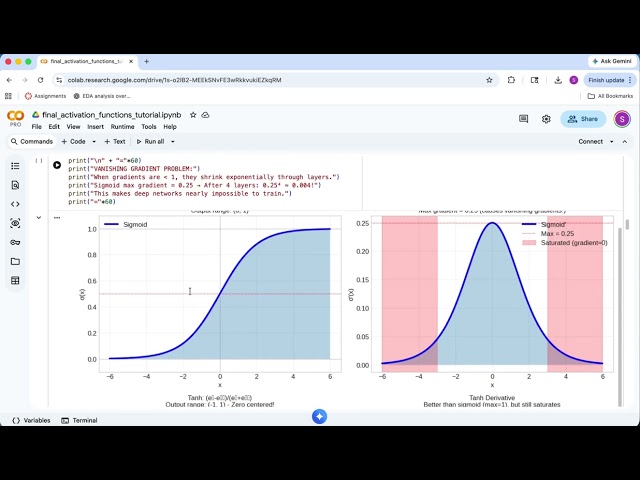Open the Finish update menu dots
The image size is (640, 480).
[x=630, y=80]
